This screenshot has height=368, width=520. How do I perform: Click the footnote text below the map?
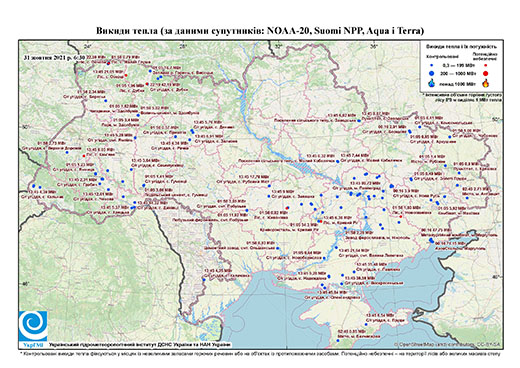(x=260, y=353)
